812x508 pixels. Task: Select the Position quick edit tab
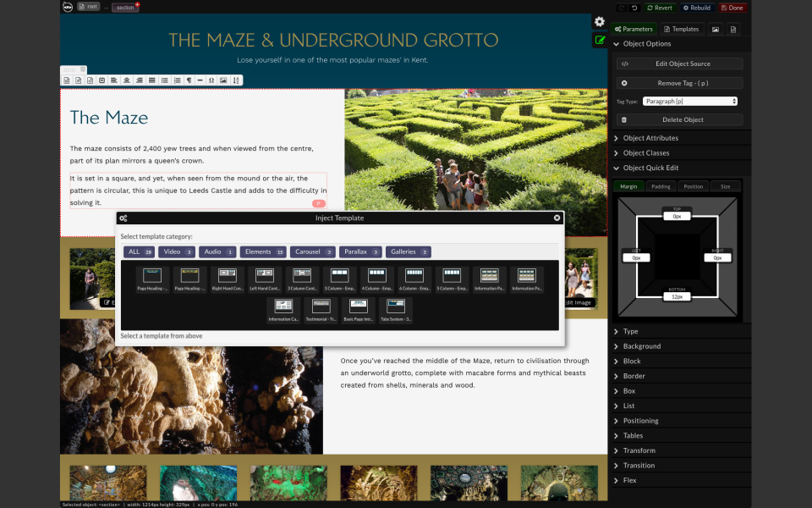pos(693,186)
